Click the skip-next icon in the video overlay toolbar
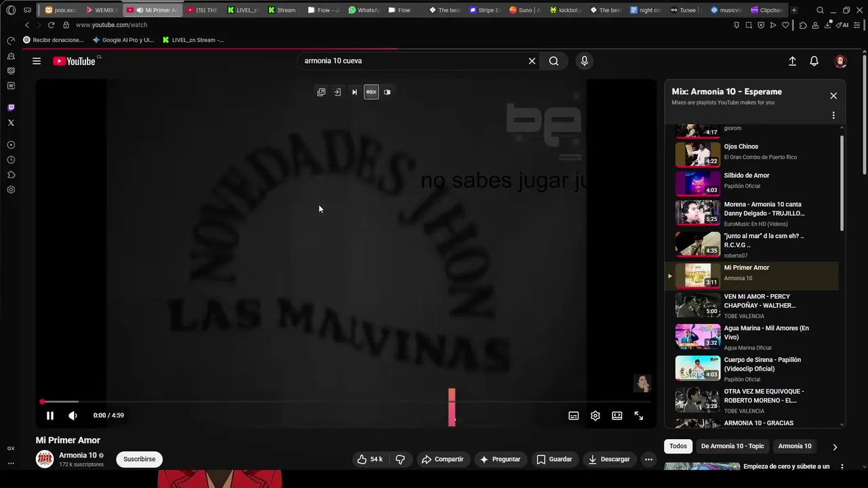 click(x=354, y=92)
